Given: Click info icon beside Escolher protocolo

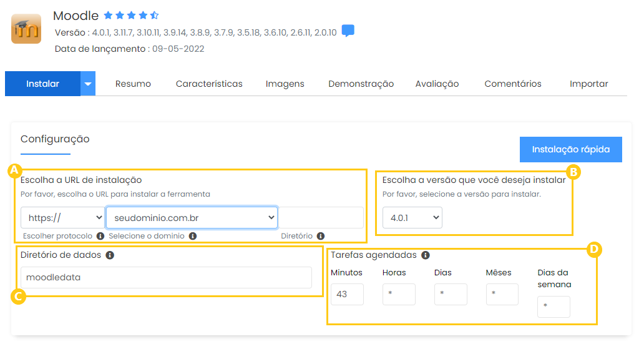Looking at the screenshot, I should pos(100,236).
